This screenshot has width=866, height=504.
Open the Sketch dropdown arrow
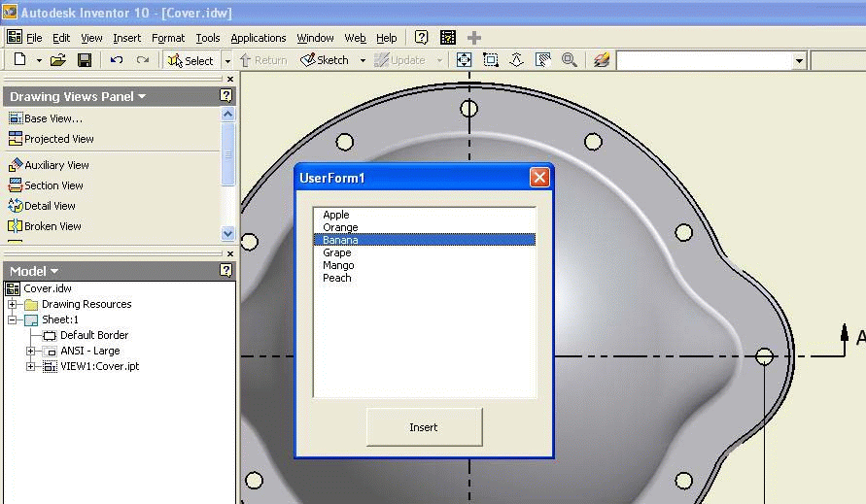[363, 60]
